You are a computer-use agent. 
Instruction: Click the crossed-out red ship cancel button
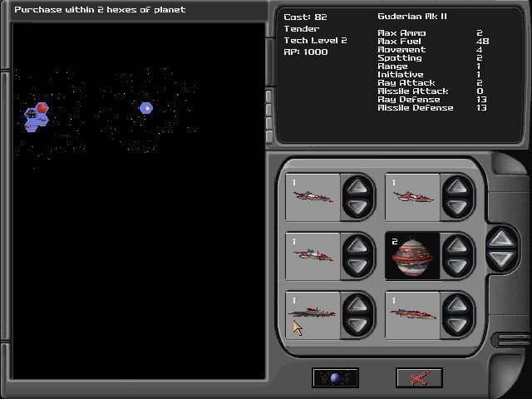419,377
